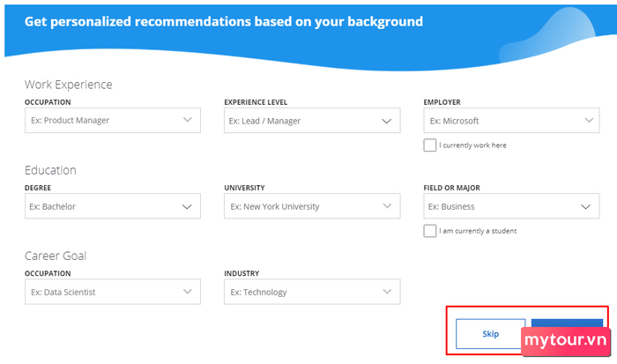Click in the 'Ex: Bachelor' degree field
Screen dimensions: 617x364
pos(113,206)
